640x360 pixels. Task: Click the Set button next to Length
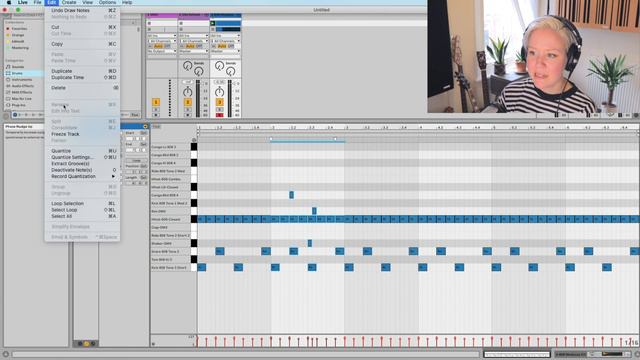tap(144, 178)
